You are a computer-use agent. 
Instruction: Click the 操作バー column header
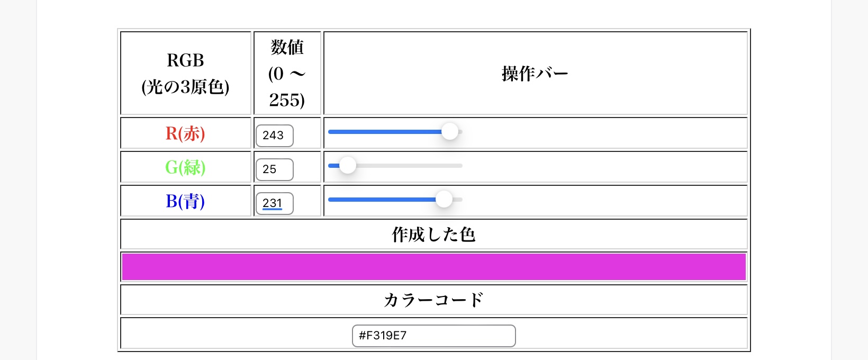(535, 73)
